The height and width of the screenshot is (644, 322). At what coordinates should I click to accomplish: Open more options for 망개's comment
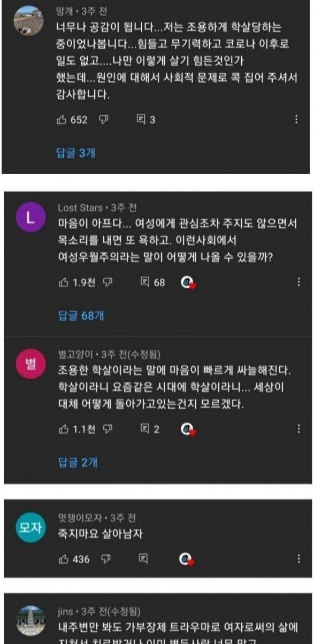click(x=296, y=120)
